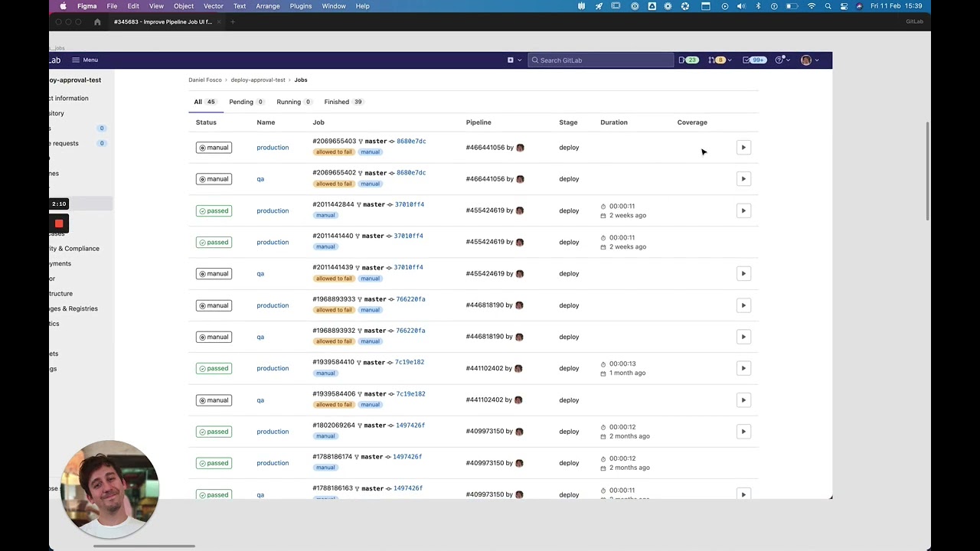The height and width of the screenshot is (551, 980).
Task: Open GitLab to-do list showing 99+
Action: [x=754, y=60]
